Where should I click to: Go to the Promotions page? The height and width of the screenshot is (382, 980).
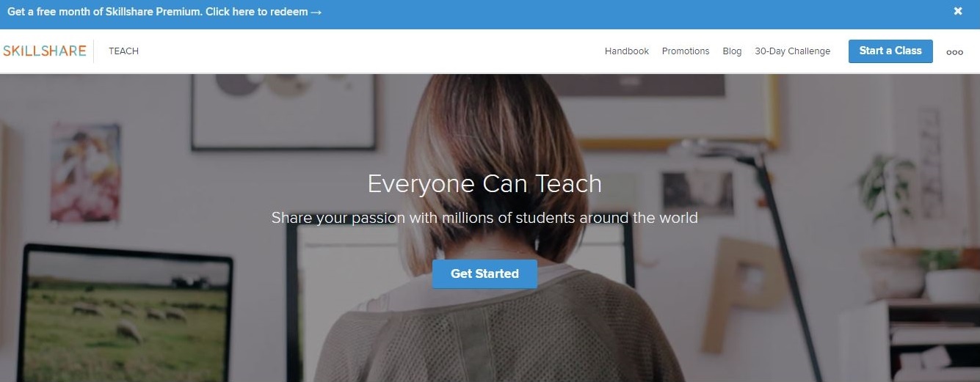[x=686, y=51]
